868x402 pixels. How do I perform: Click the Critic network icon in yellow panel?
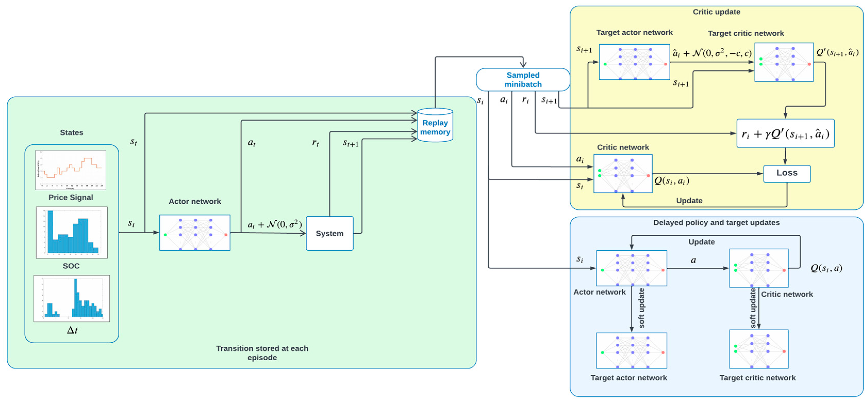623,174
